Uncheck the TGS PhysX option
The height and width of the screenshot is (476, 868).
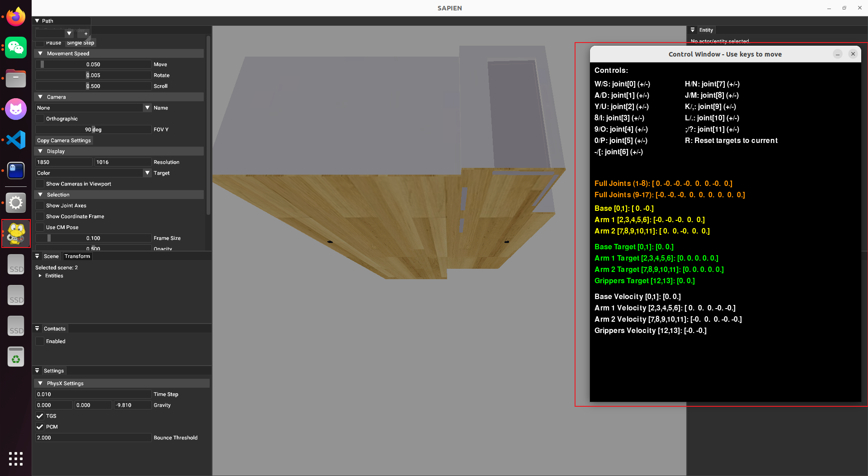(x=40, y=416)
